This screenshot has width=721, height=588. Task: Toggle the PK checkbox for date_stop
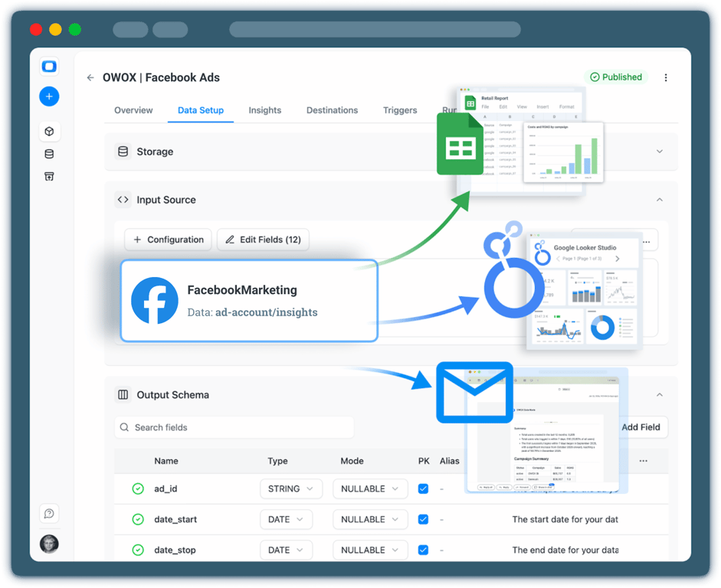point(423,550)
